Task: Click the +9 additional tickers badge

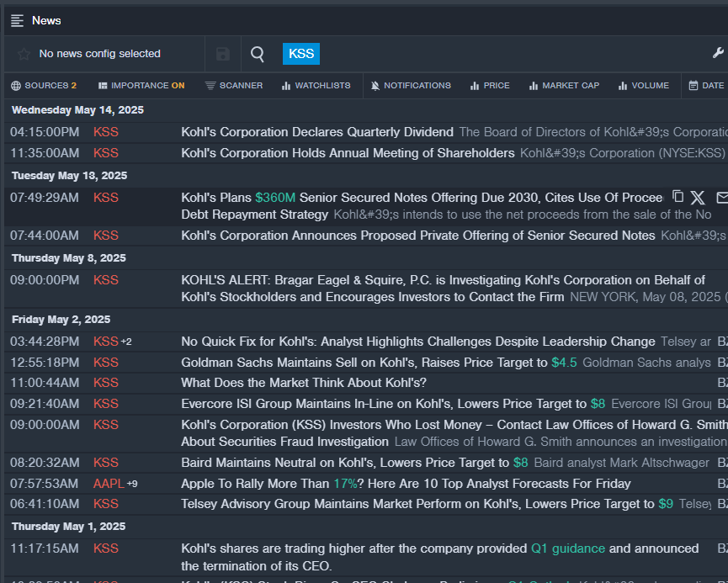Action: [132, 484]
